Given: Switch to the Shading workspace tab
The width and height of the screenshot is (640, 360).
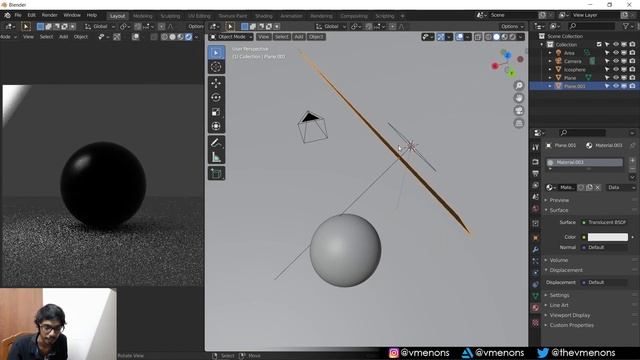Looking at the screenshot, I should [264, 16].
